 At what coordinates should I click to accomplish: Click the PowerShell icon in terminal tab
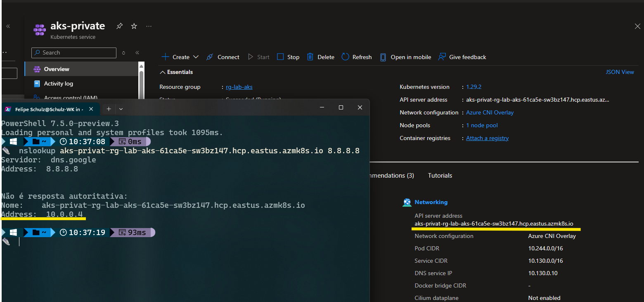(8, 109)
